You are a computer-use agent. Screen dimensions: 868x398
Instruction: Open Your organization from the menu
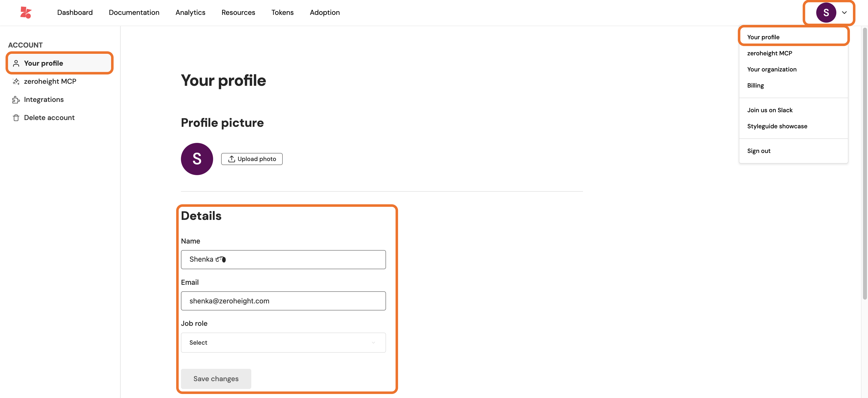pos(772,69)
